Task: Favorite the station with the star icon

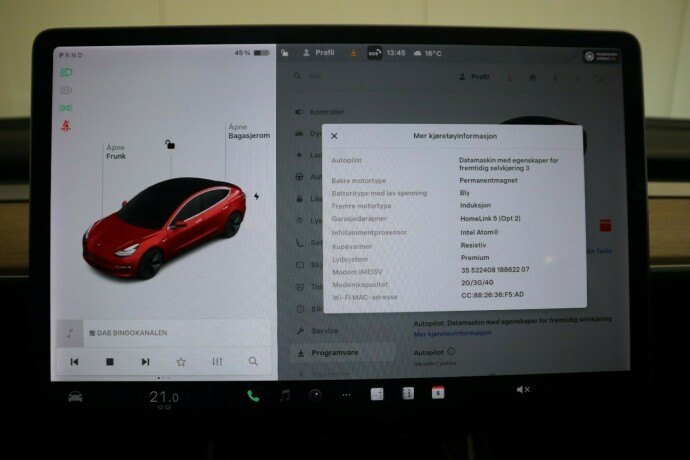Action: (x=181, y=362)
